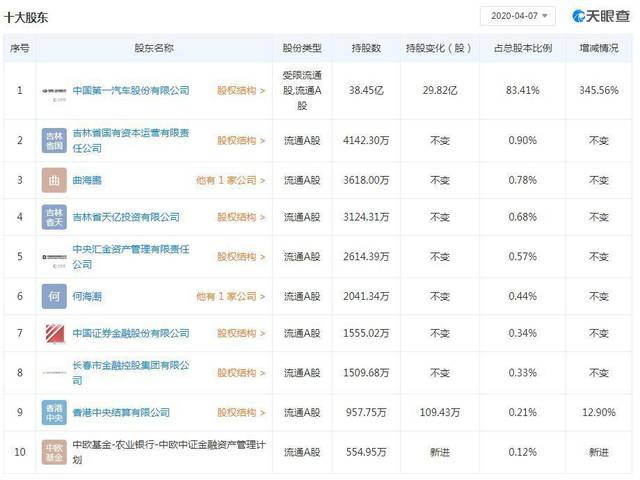Click the 长春市金融控股集团 company logo
Screen dimensions: 640x480
pyautogui.click(x=54, y=373)
